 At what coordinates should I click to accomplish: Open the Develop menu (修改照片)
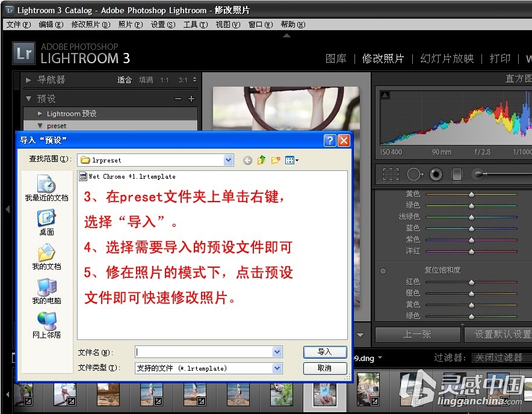[x=91, y=25]
